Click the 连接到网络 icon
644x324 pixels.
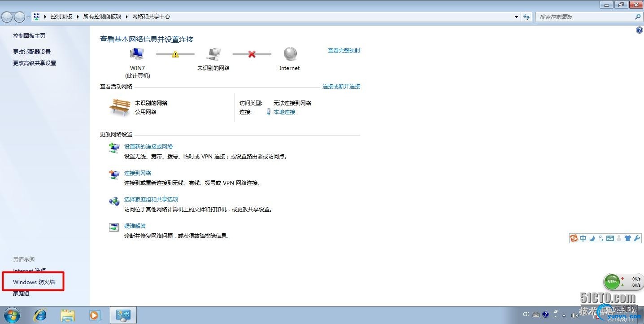[x=114, y=175]
